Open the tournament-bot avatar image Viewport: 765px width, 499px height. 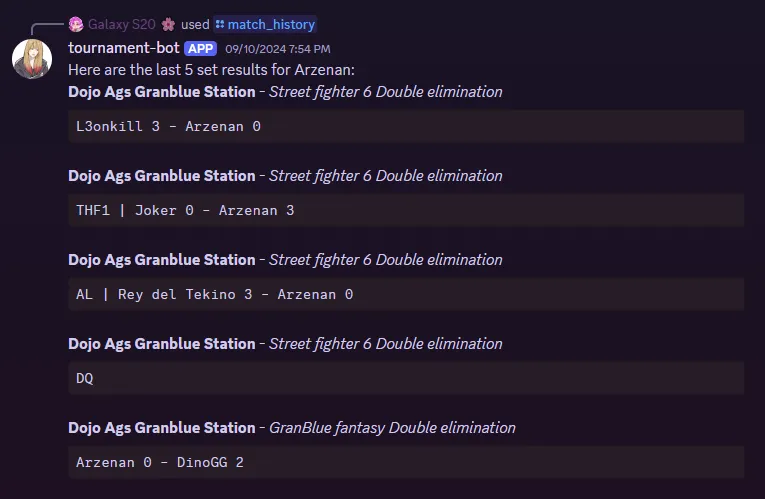coord(32,59)
